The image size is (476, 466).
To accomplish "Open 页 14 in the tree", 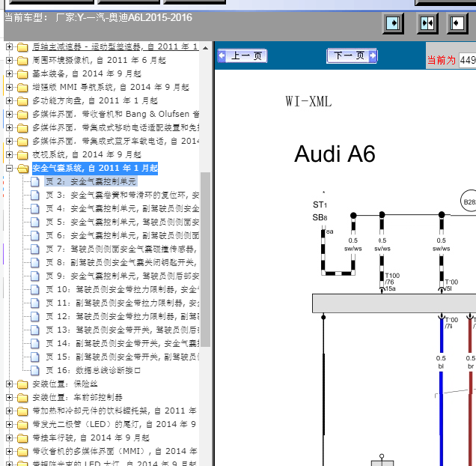I will pyautogui.click(x=122, y=343).
